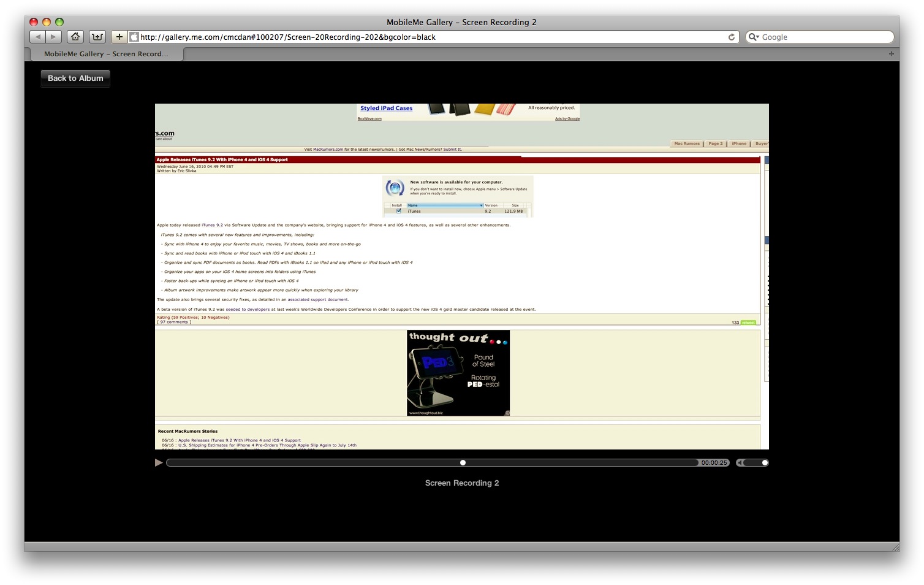Play the Screen Recording 2 video

[159, 462]
